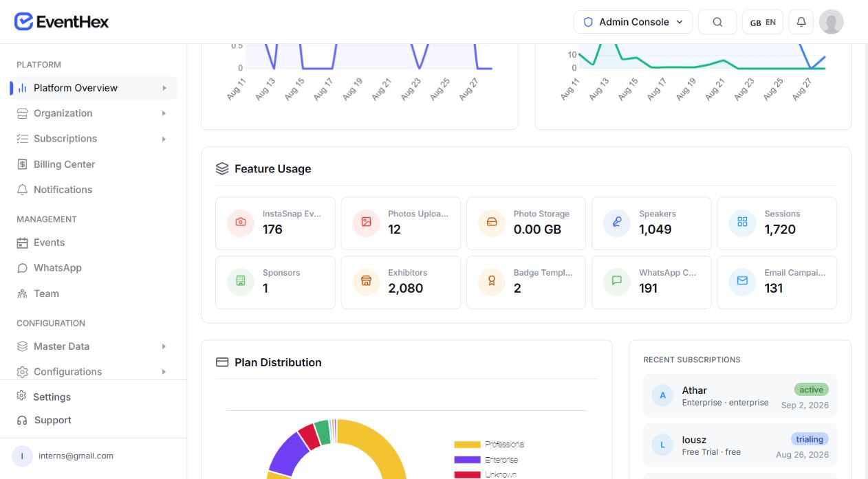Click the EventHex logo
Viewport: 868px width, 479px height.
[x=62, y=22]
